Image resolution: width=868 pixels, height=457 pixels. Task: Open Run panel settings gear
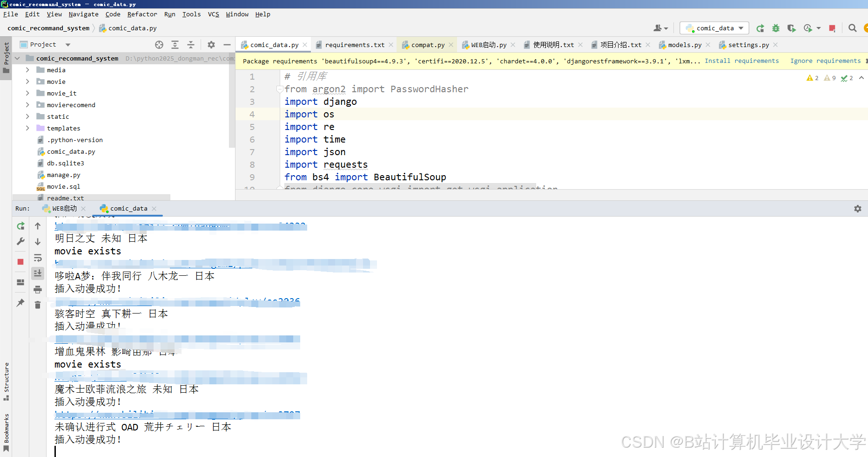tap(857, 208)
